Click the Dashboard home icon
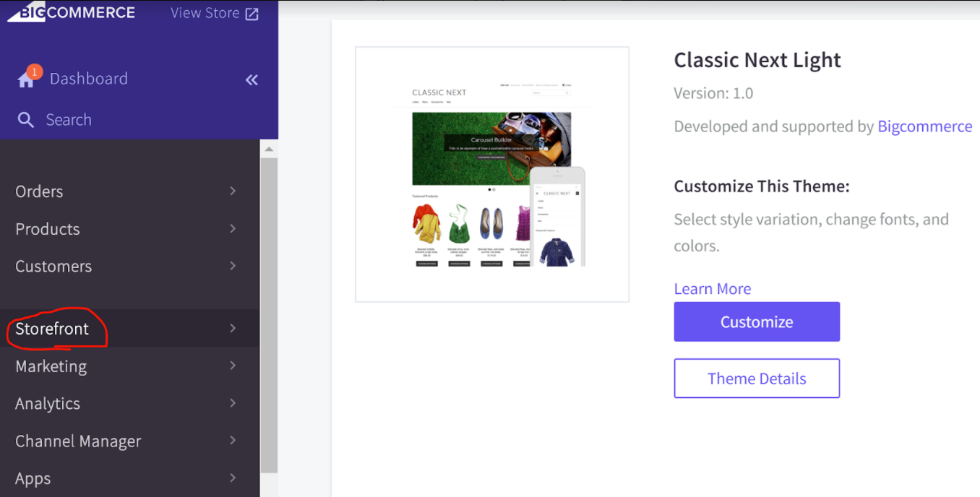 tap(26, 79)
